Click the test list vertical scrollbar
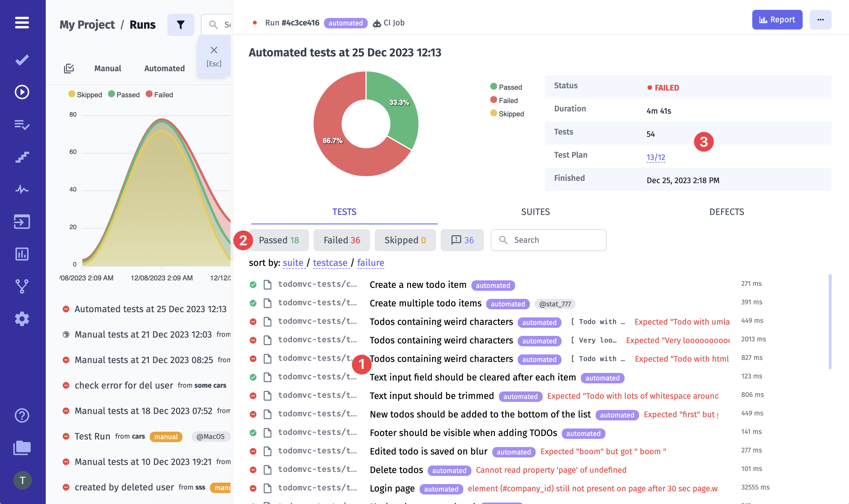Image resolution: width=849 pixels, height=504 pixels. tap(830, 321)
